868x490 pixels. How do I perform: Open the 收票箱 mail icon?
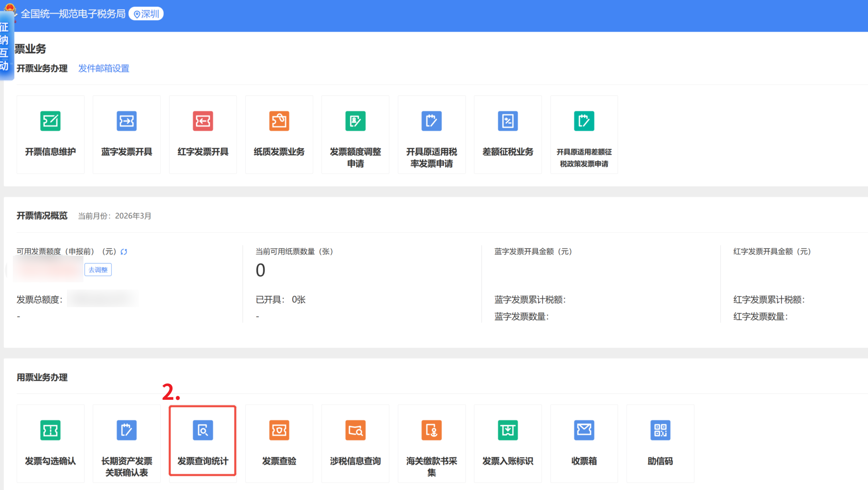click(584, 430)
